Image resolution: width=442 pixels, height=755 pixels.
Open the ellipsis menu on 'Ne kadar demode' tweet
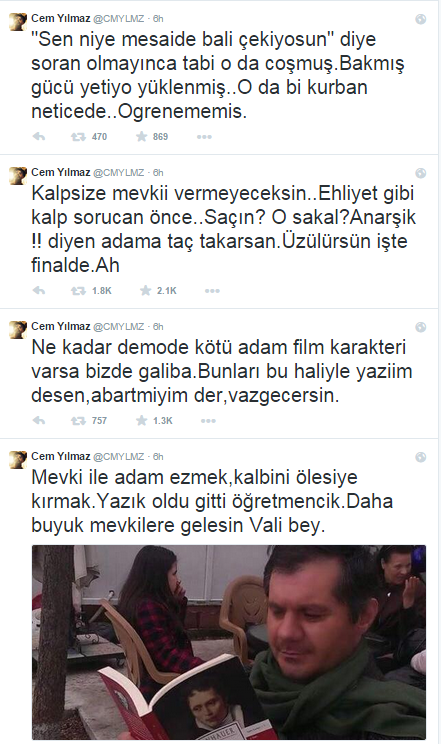click(x=208, y=421)
